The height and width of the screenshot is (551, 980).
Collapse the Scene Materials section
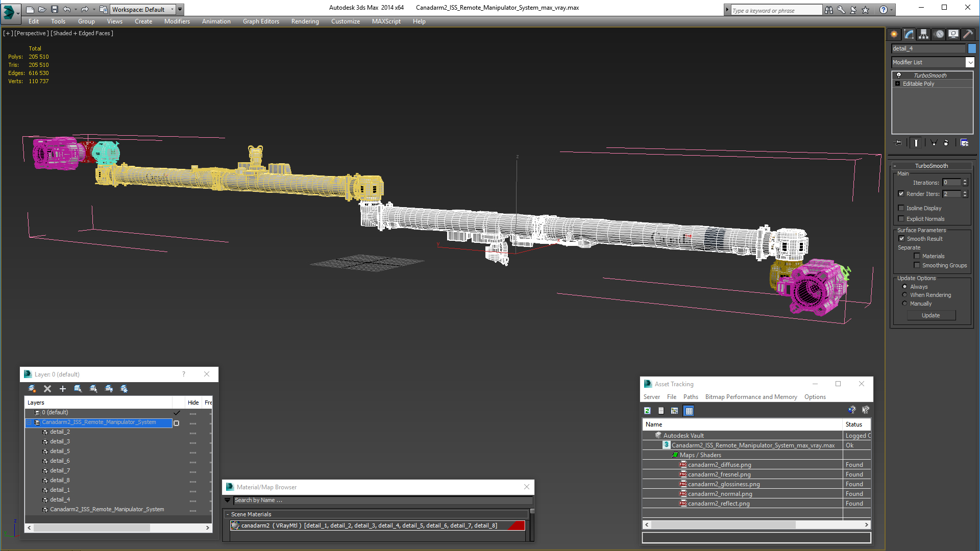pos(228,514)
